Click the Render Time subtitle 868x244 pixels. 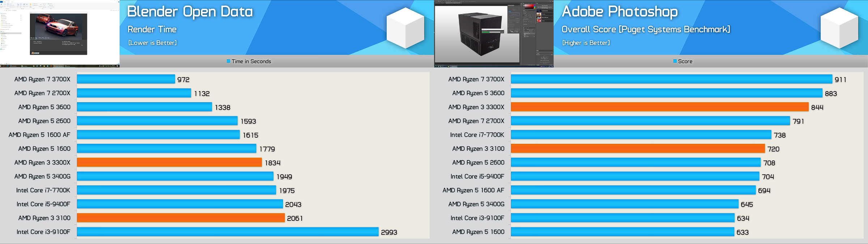click(152, 29)
